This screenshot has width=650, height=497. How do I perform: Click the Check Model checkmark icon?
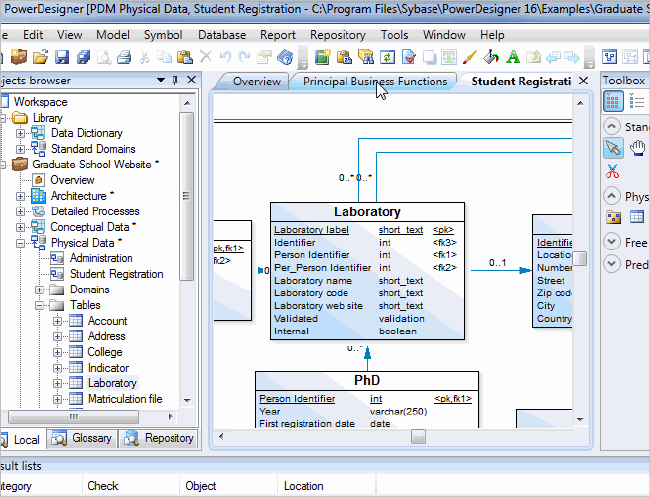tap(409, 57)
